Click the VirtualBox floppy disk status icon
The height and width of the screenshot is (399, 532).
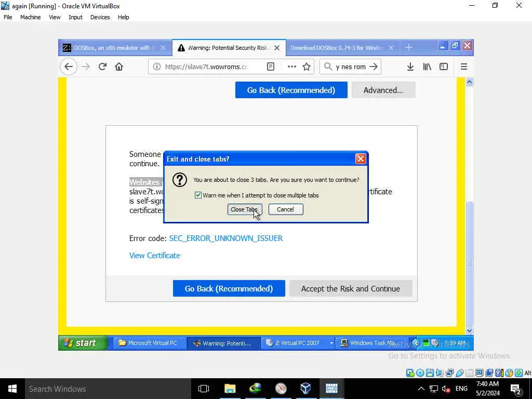[430, 373]
